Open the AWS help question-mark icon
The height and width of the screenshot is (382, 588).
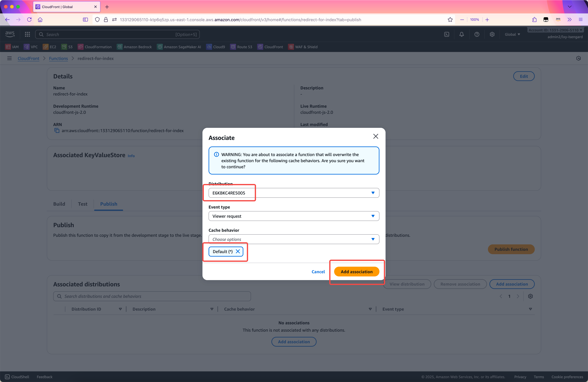(477, 34)
